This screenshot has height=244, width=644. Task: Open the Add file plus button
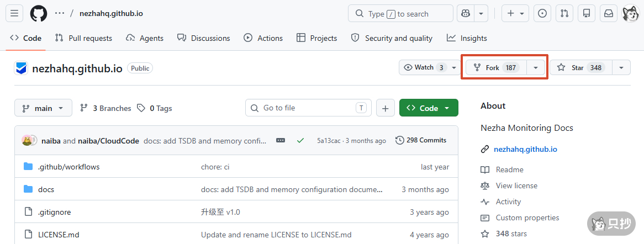pos(386,108)
